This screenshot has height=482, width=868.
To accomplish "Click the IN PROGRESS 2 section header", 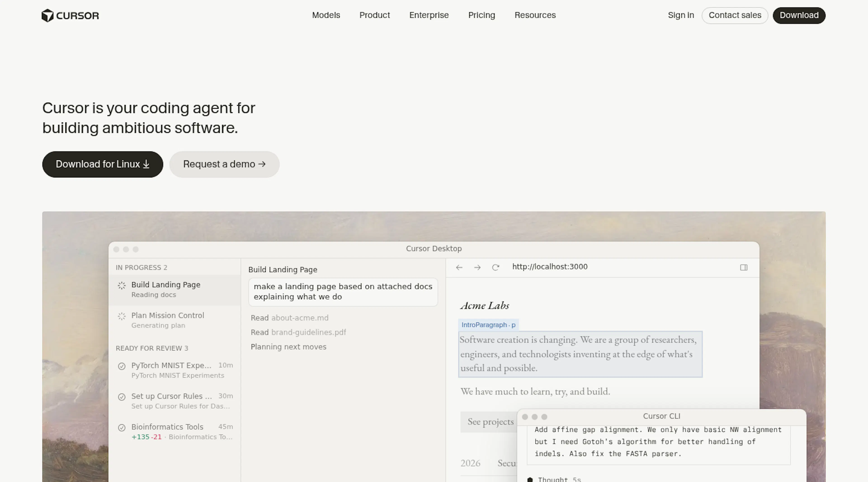I will (142, 268).
